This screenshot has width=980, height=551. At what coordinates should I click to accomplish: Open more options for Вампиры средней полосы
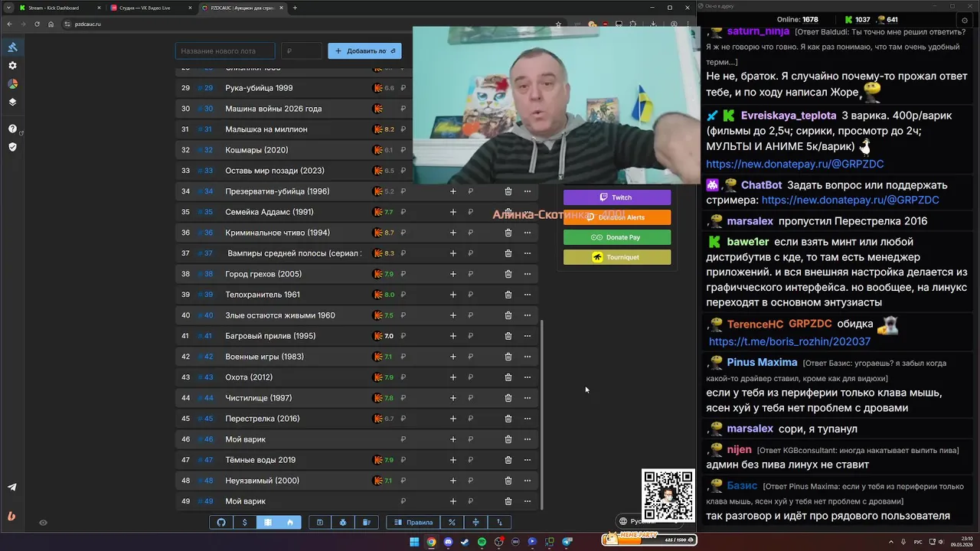point(527,253)
